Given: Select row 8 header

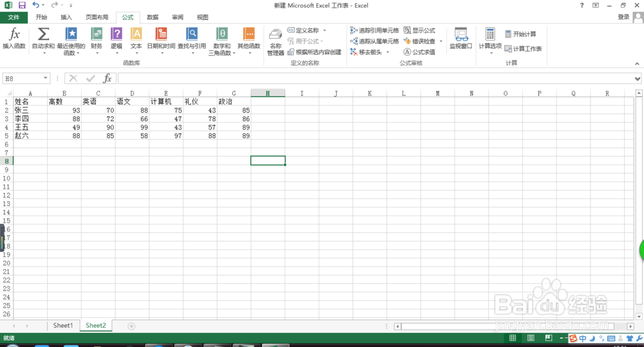Looking at the screenshot, I should tap(6, 161).
